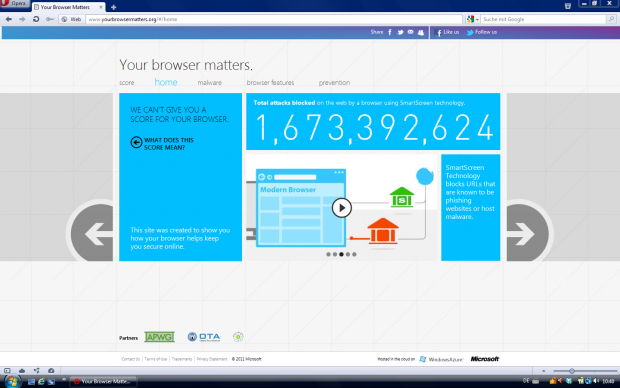Select the Your Browser Matters tab
Image resolution: width=620 pixels, height=388 pixels.
point(68,7)
